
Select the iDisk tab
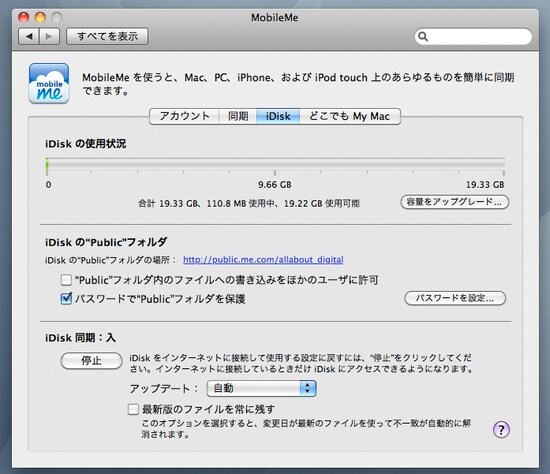(278, 116)
